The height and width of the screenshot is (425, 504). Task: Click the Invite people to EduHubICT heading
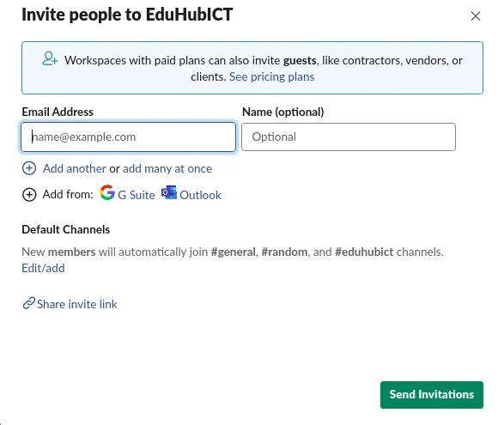127,15
